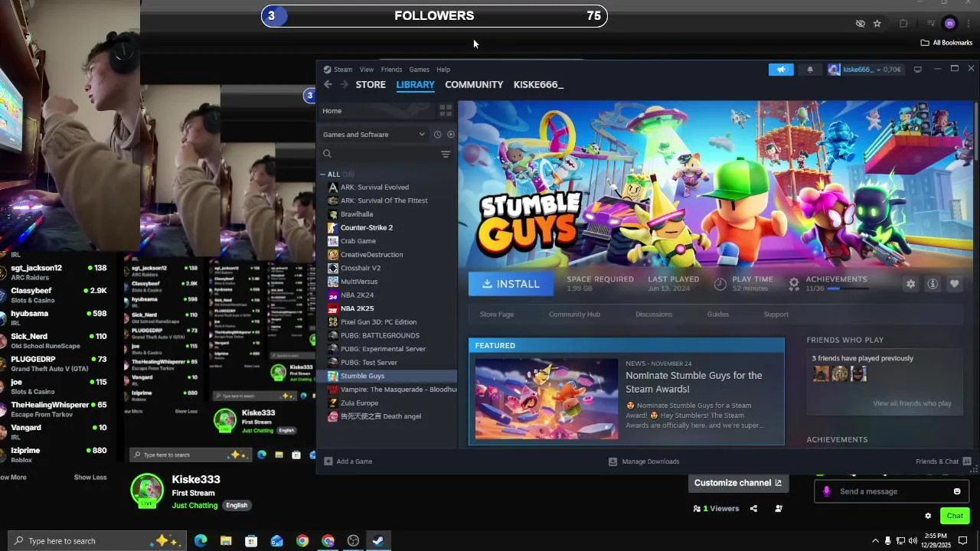This screenshot has width=980, height=551.
Task: Open the featured Steam Awards news thumbnail
Action: coord(547,399)
